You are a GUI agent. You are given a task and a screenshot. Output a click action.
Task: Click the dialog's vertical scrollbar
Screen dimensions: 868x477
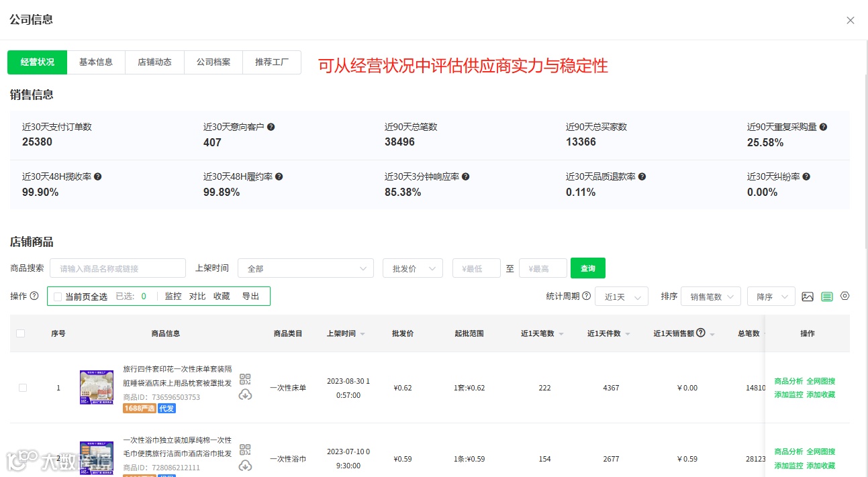865,161
